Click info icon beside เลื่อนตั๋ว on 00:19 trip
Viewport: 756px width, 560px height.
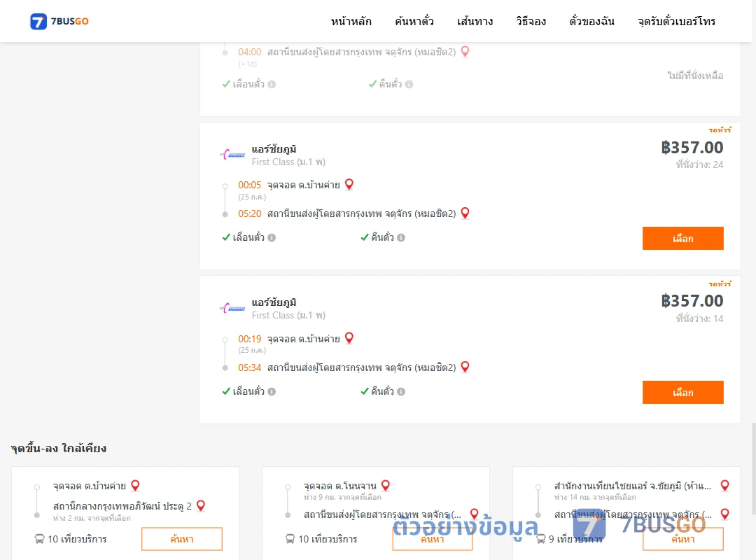coord(272,392)
